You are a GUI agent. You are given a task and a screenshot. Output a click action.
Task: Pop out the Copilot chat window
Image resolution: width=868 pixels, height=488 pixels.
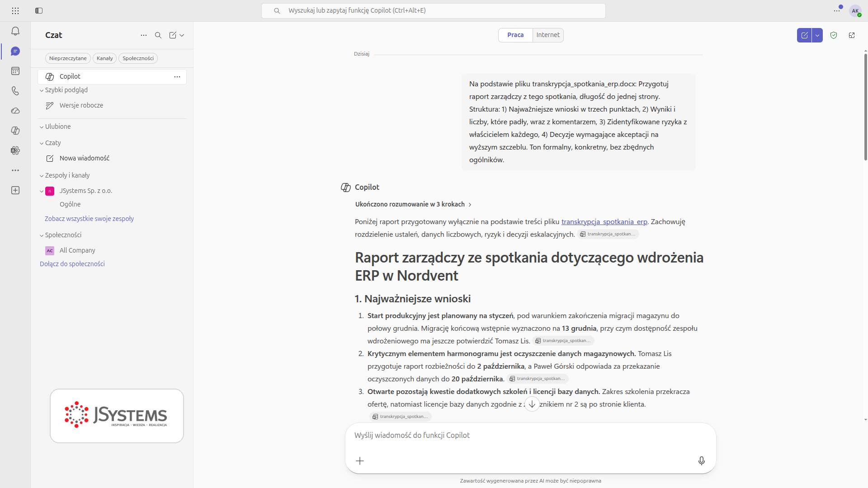852,35
